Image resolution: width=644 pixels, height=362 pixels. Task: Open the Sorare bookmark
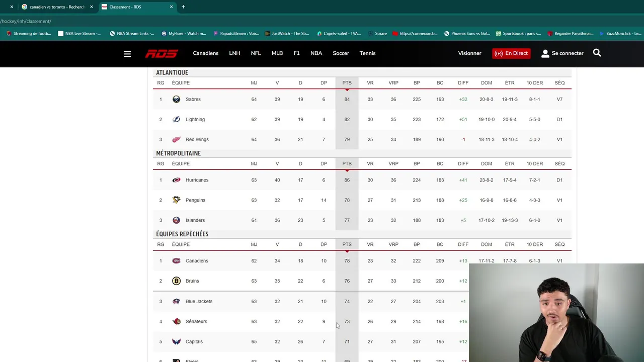377,34
